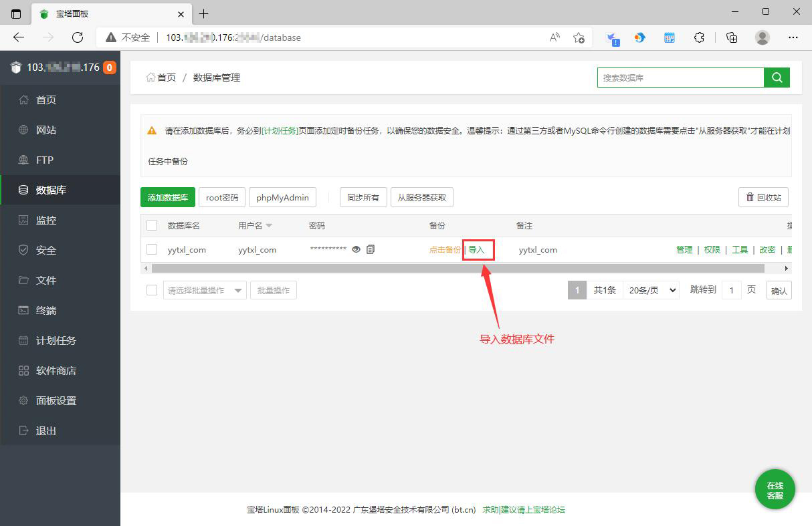This screenshot has width=812, height=526.
Task: Click 权限 link in yytxl_com row
Action: pyautogui.click(x=712, y=249)
